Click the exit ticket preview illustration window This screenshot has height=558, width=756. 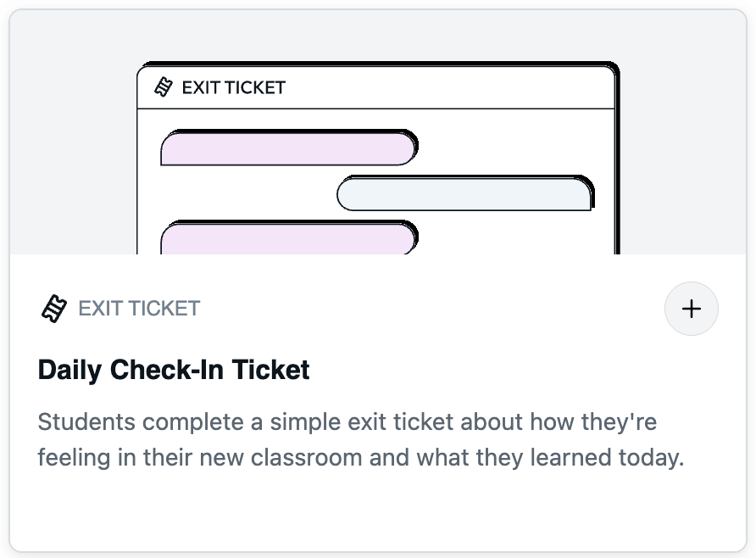(x=378, y=158)
